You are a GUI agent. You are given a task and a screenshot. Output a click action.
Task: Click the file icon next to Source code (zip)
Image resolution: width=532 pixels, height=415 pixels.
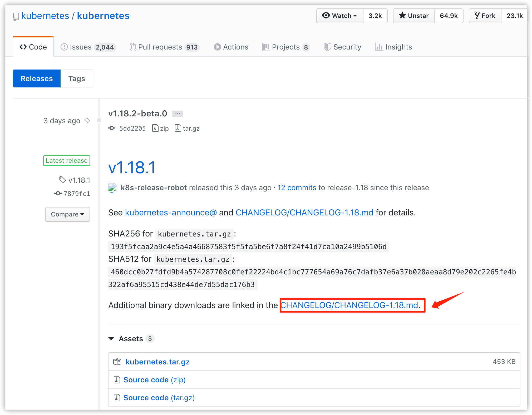(117, 380)
